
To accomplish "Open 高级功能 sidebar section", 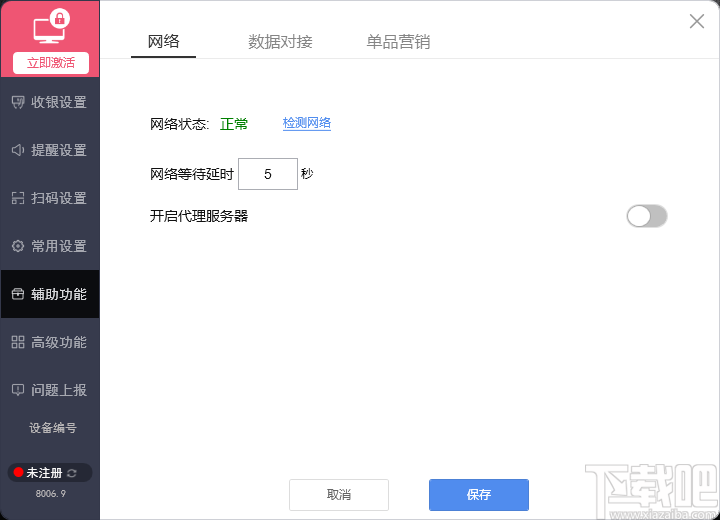I will (x=50, y=342).
